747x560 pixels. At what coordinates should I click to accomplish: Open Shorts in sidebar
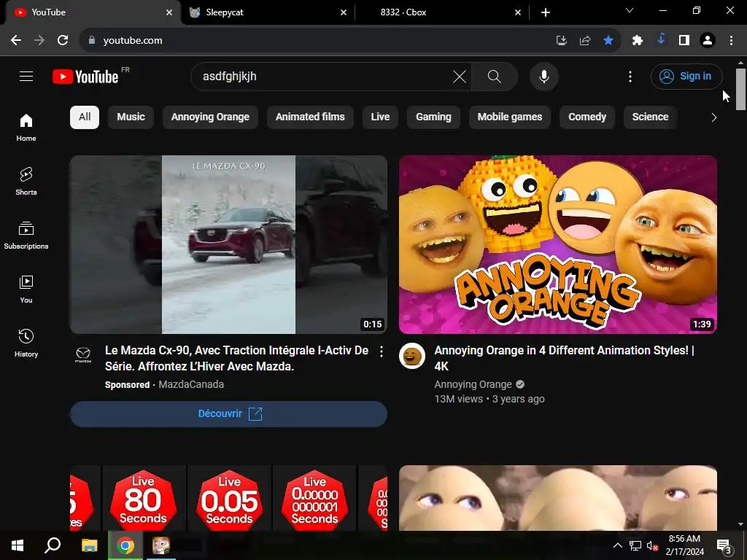pos(26,182)
